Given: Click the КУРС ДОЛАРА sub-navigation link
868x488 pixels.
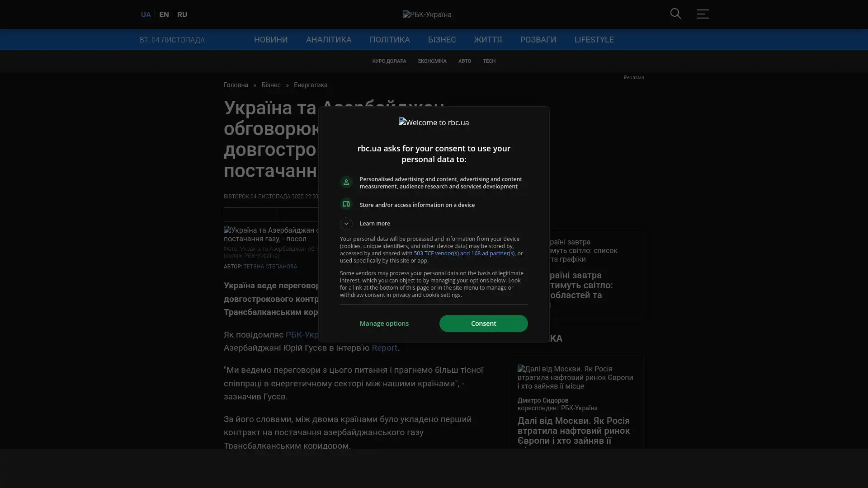Looking at the screenshot, I should click(389, 61).
